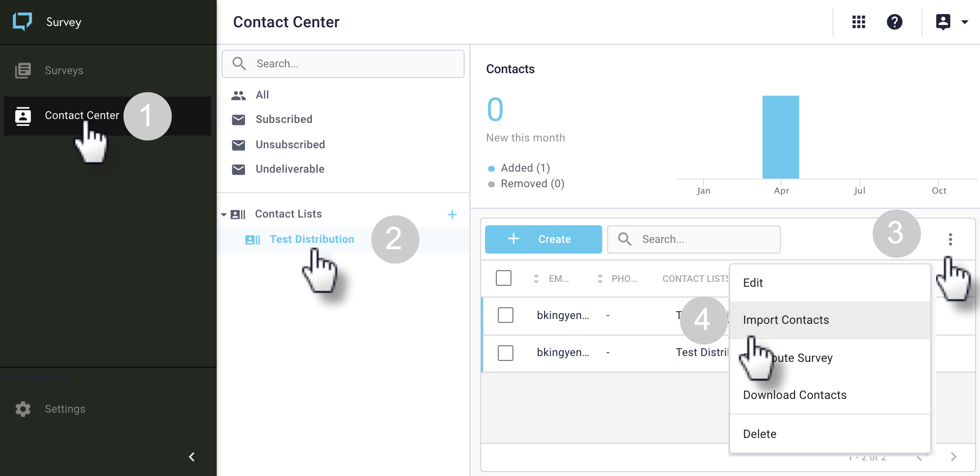Click the Create button
Screen dimensions: 980x476
click(x=543, y=239)
